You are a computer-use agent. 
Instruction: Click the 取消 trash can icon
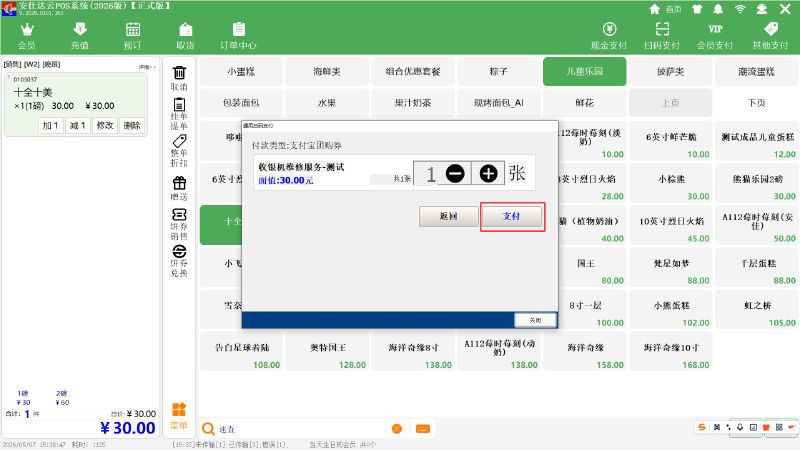[x=179, y=79]
